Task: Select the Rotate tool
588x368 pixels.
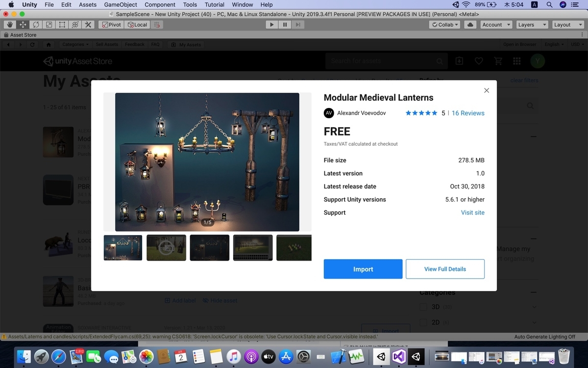Action: pyautogui.click(x=36, y=25)
